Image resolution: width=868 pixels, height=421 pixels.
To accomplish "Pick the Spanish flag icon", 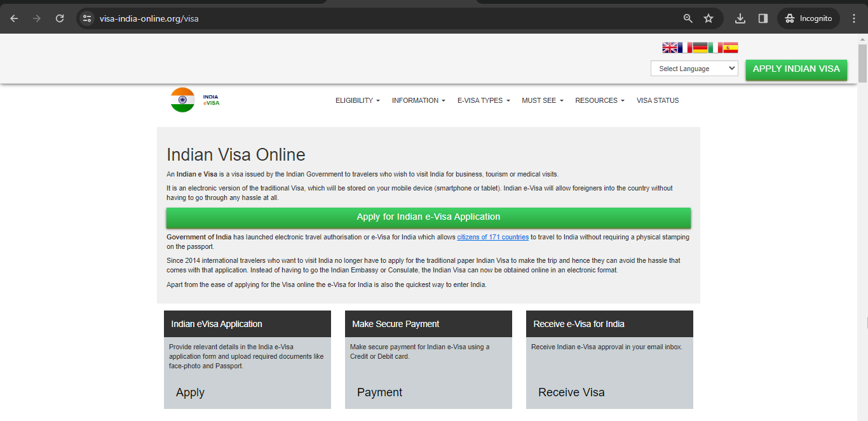I will click(730, 48).
